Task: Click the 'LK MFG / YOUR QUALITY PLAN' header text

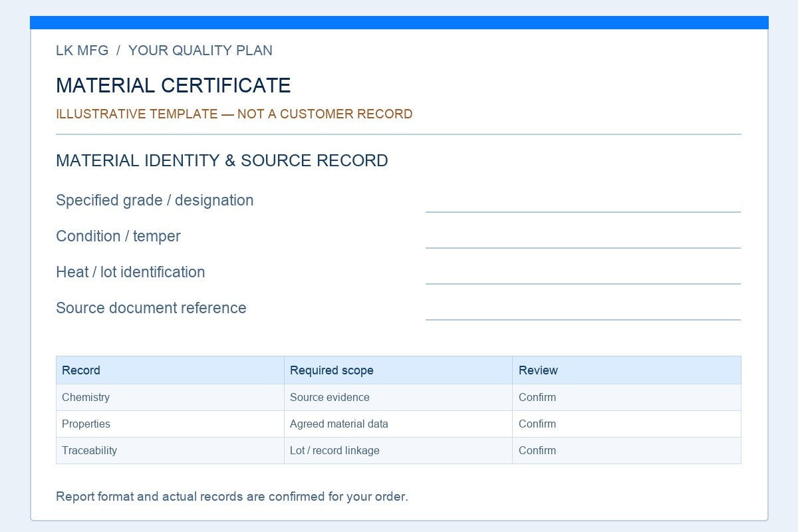Action: click(x=164, y=51)
